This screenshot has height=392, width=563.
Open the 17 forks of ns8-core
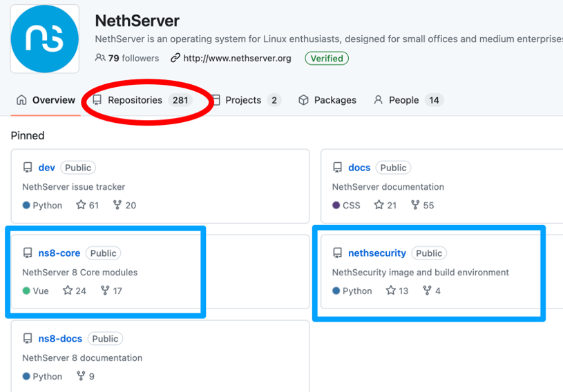(111, 291)
